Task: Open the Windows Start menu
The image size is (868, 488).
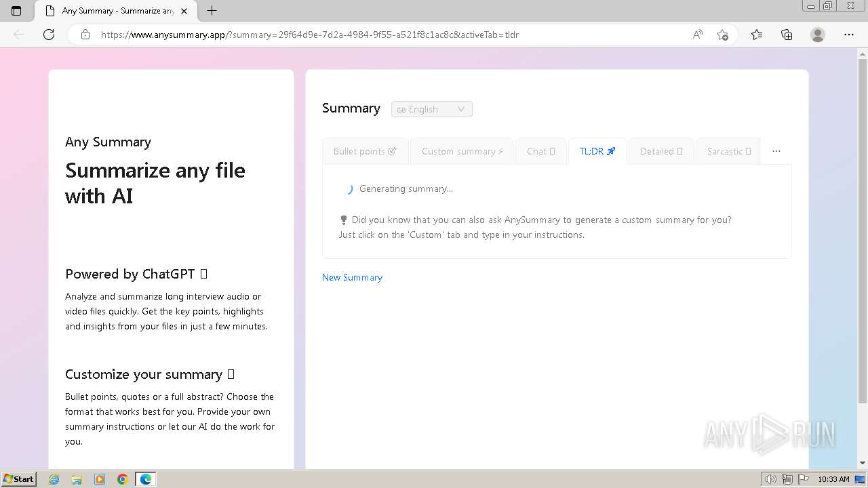Action: click(x=18, y=479)
